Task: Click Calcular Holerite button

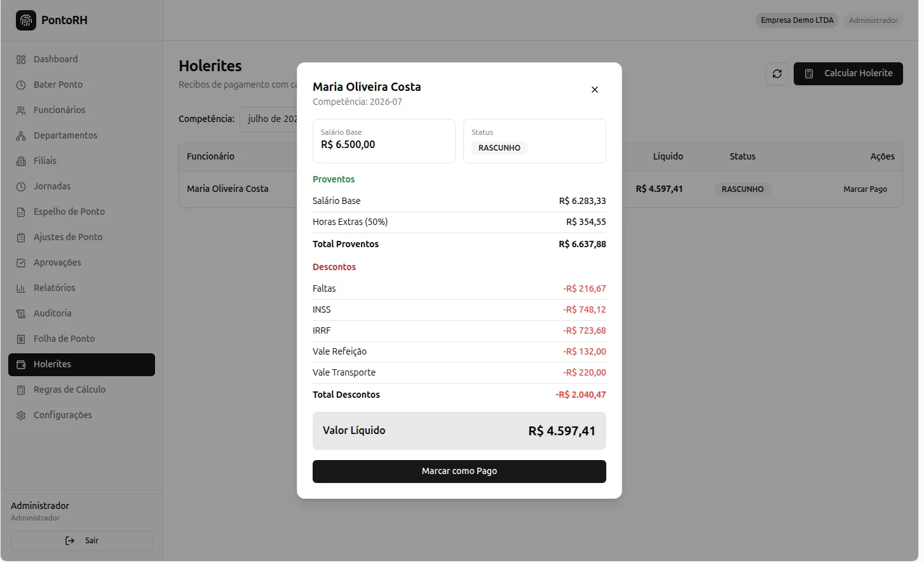Action: (848, 74)
